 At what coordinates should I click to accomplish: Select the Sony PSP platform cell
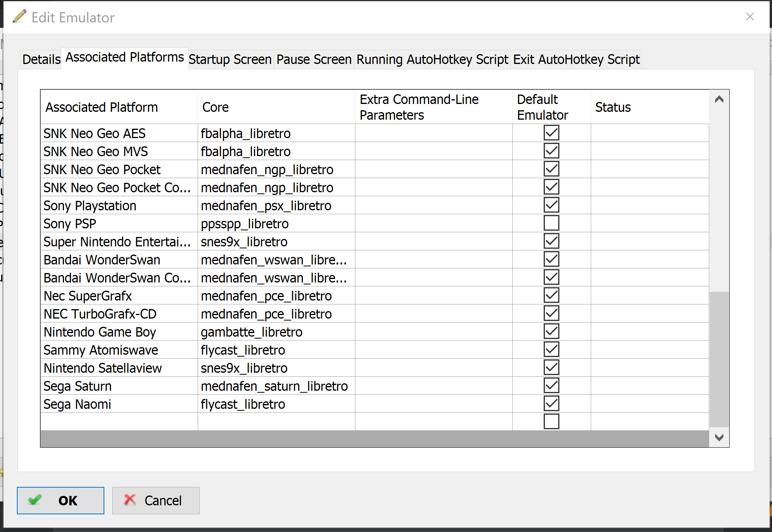pyautogui.click(x=119, y=224)
